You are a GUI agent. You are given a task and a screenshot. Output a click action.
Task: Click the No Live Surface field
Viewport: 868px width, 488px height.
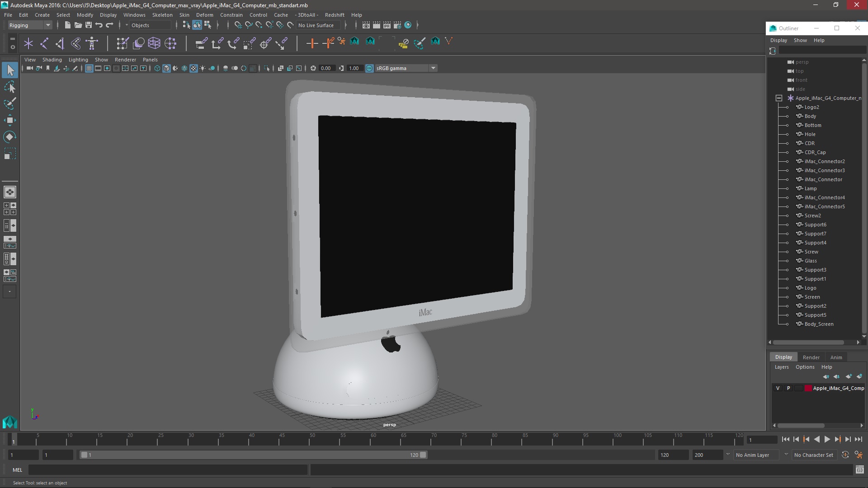coord(318,25)
